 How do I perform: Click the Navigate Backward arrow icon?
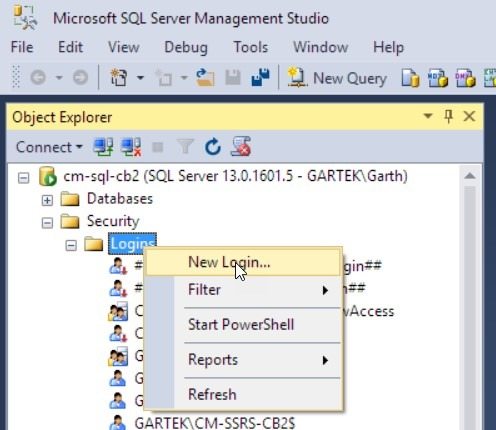[38, 78]
